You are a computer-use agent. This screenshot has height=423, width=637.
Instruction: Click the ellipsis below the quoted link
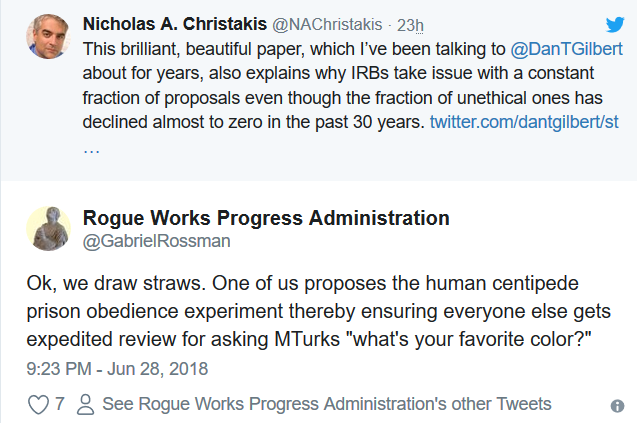(91, 146)
